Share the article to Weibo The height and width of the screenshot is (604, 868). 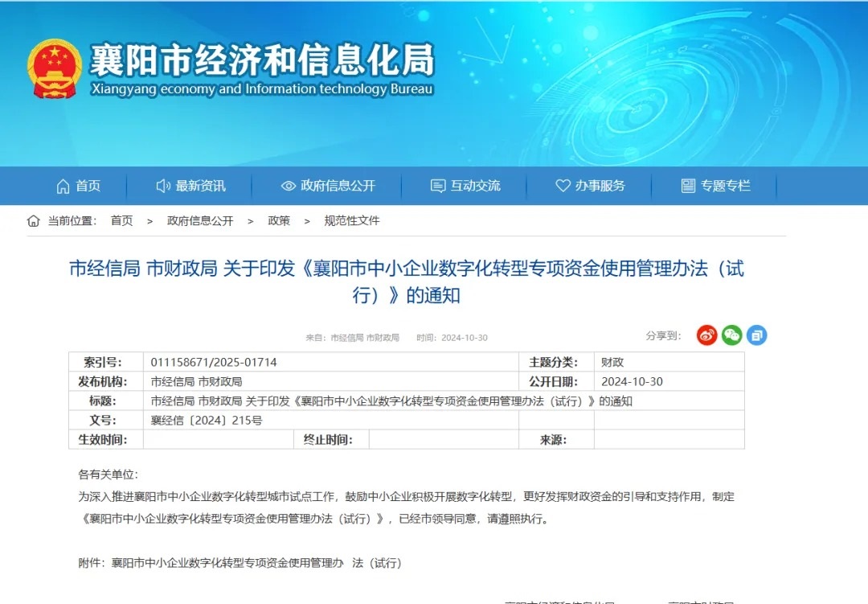[x=706, y=335]
